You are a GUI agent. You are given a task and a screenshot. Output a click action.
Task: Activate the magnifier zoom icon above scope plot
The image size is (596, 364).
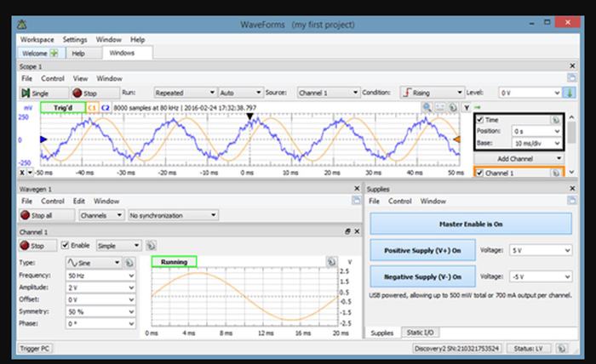coord(427,107)
